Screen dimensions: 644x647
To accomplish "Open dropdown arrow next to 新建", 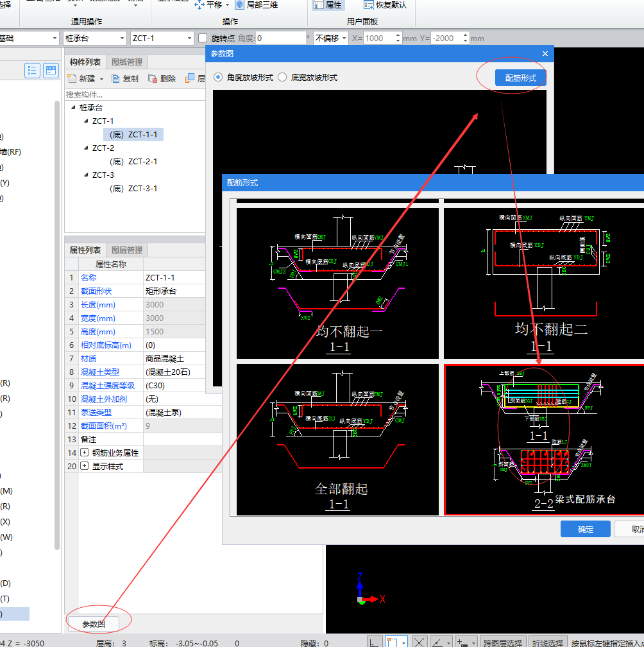I will (101, 79).
